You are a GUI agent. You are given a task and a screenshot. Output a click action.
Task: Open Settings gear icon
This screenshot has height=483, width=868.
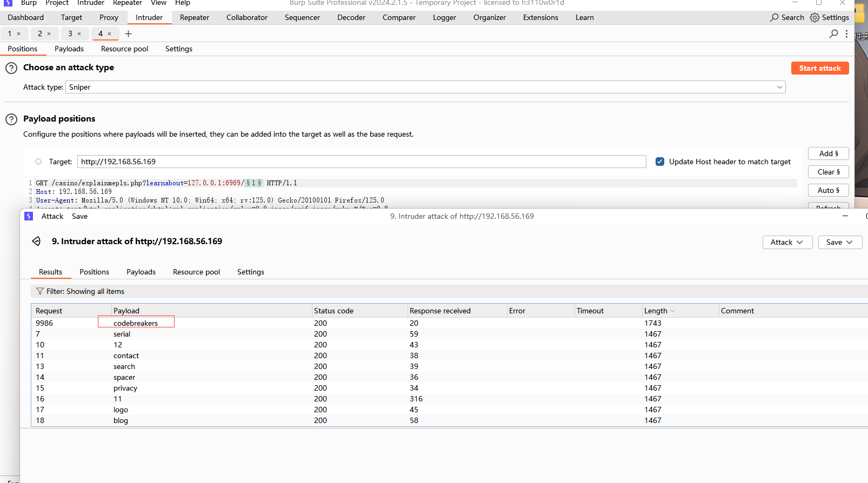814,17
